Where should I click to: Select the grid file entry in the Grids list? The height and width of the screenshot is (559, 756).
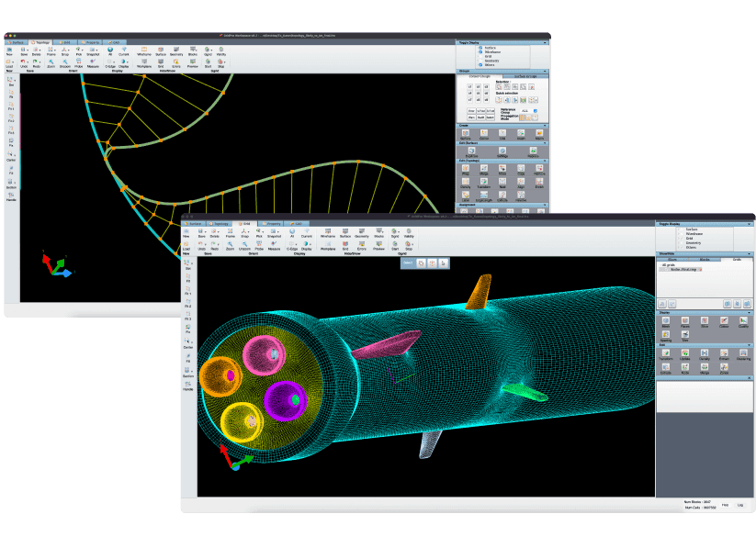[685, 269]
